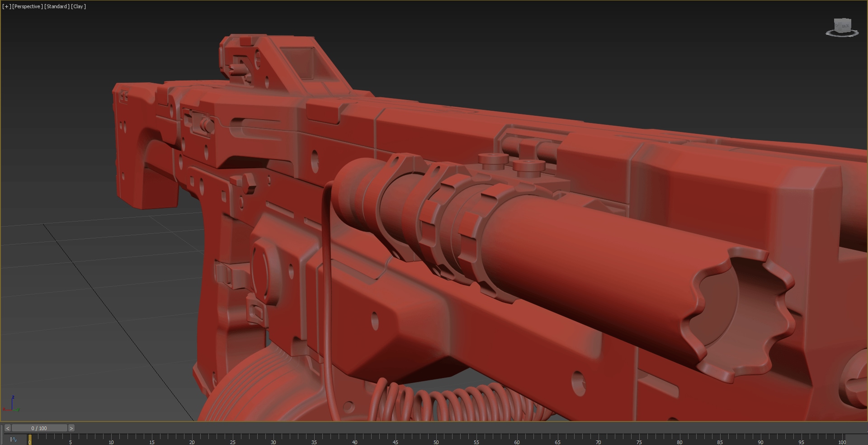
Task: Open the Mini Curve Editor icon
Action: [x=14, y=439]
